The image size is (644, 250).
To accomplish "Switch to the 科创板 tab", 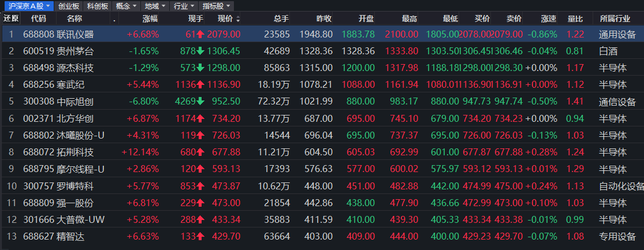I will pos(98,6).
